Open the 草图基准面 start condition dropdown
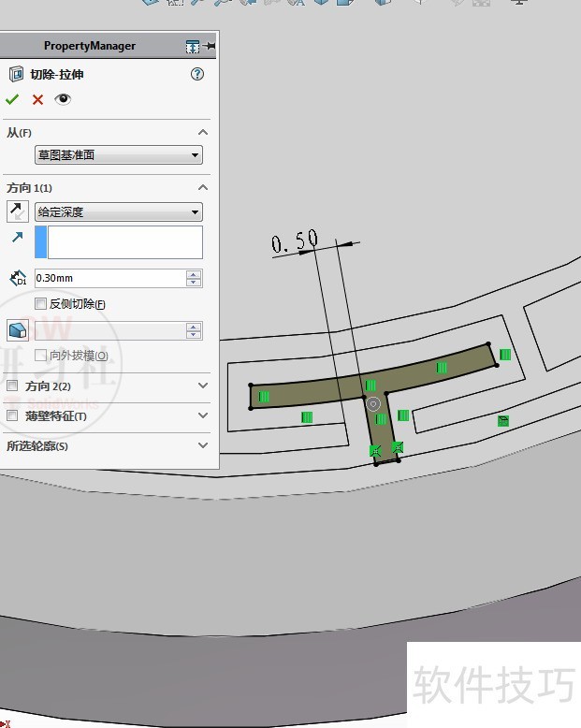Image resolution: width=581 pixels, height=728 pixels. coord(118,155)
